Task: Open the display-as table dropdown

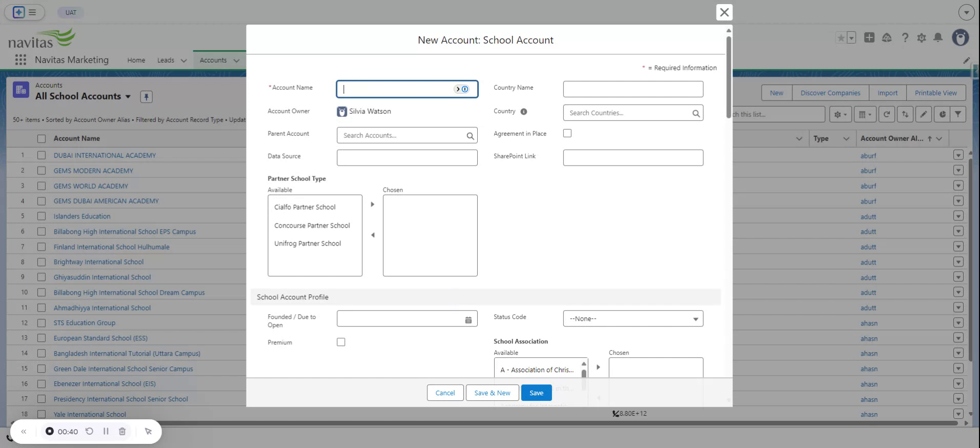Action: pyautogui.click(x=865, y=114)
